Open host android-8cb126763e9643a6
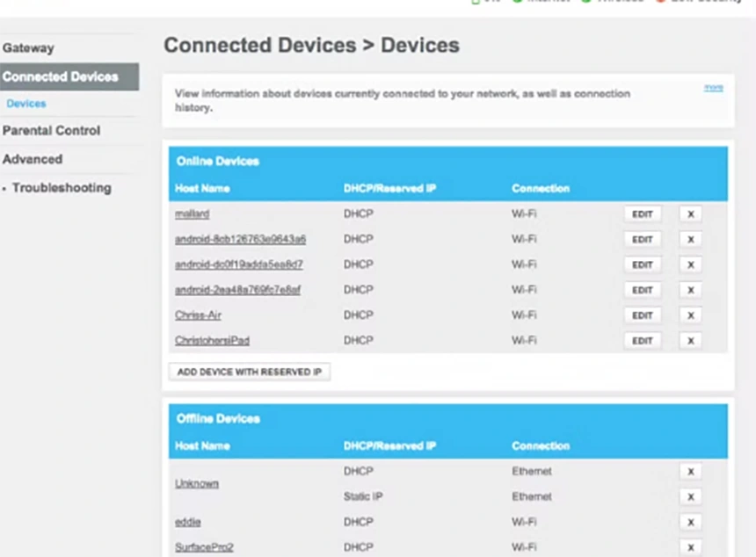The image size is (756, 557). click(x=240, y=240)
